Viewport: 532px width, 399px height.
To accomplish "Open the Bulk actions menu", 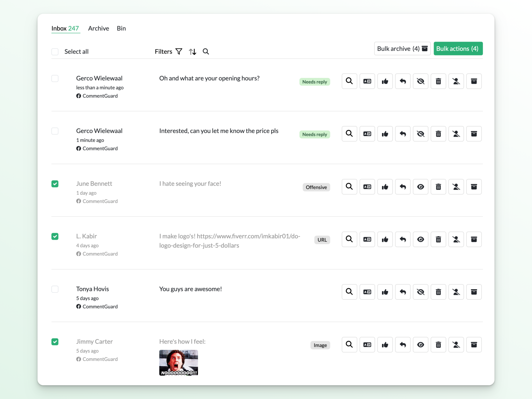I will click(458, 48).
